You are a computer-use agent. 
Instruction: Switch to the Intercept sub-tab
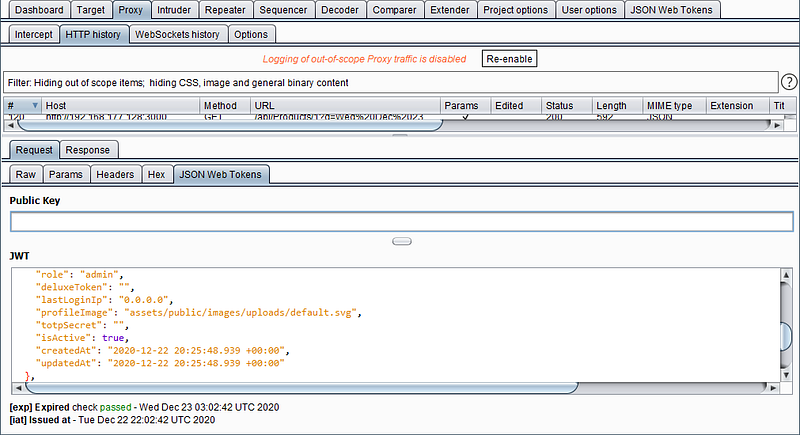coord(34,34)
